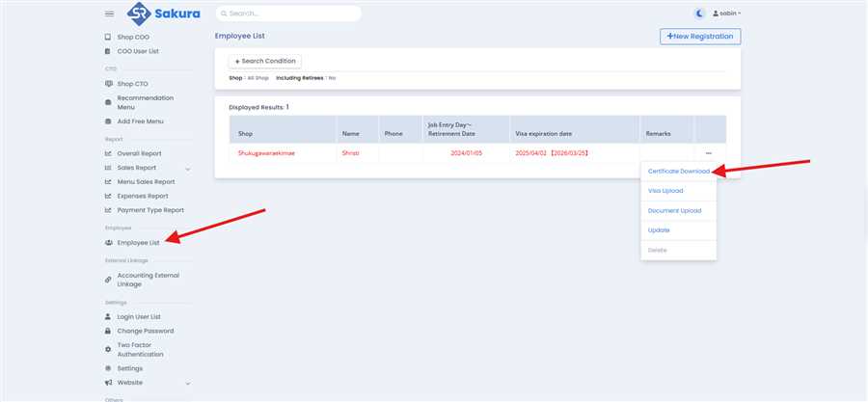Expand the Sales Report submenu

pyautogui.click(x=187, y=168)
